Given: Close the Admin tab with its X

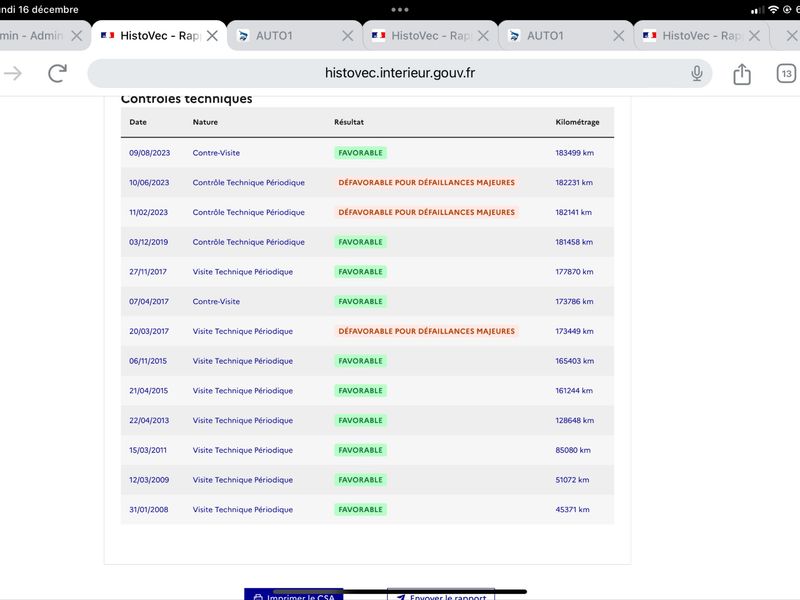Looking at the screenshot, I should coord(77,36).
